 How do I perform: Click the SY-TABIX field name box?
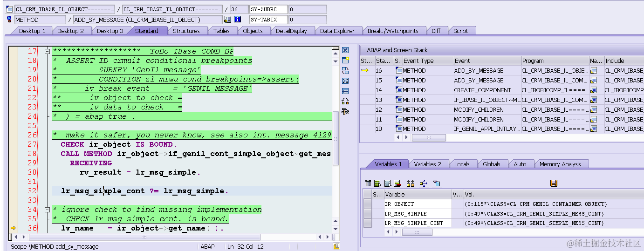coord(268,20)
